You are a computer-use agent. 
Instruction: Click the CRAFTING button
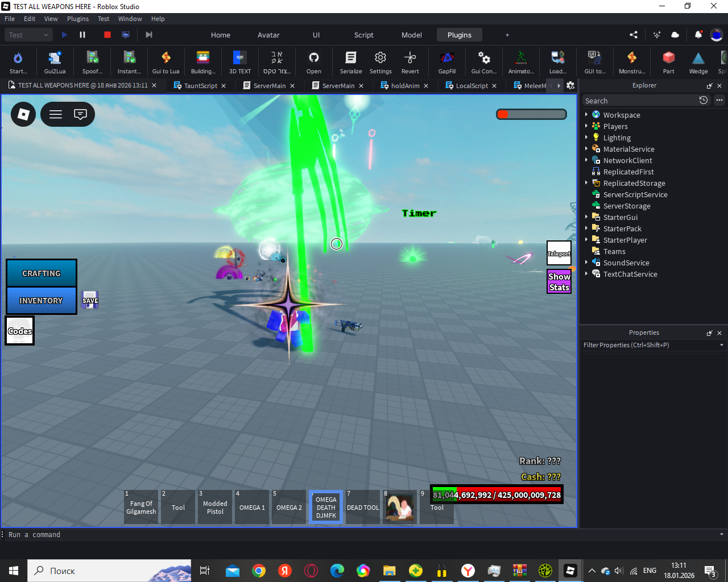[x=42, y=273]
